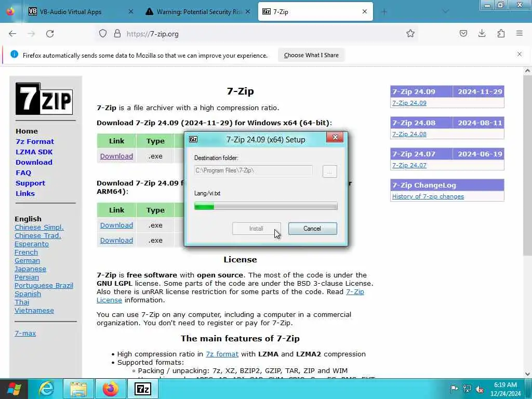Go back using the browser back arrow
This screenshot has height=399, width=532.
pos(12,34)
